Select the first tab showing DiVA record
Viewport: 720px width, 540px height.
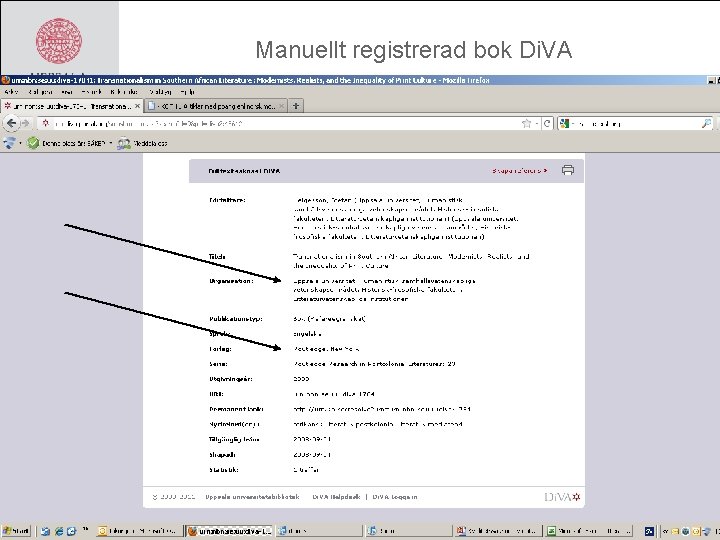click(71, 106)
